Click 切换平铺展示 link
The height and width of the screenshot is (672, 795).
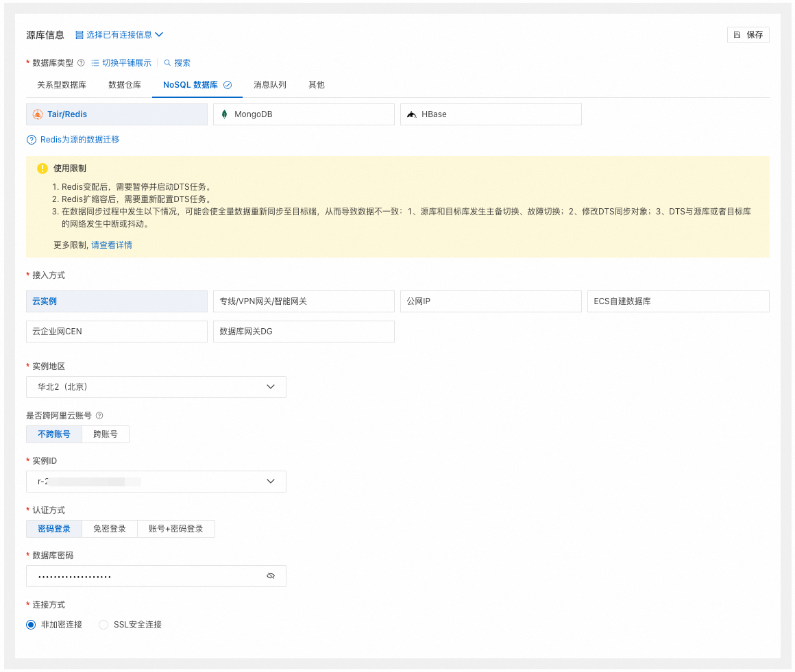121,63
